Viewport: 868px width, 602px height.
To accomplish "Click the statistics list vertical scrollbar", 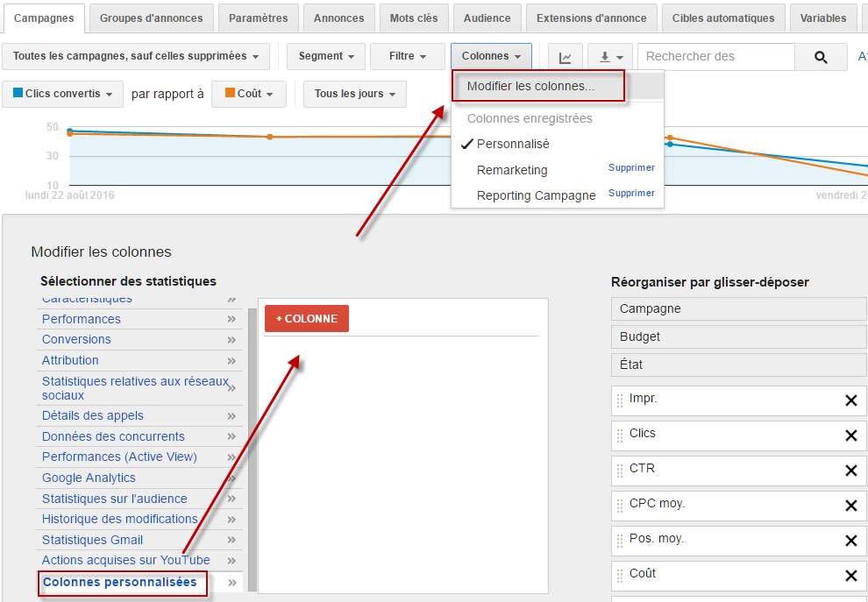I will pos(253,450).
